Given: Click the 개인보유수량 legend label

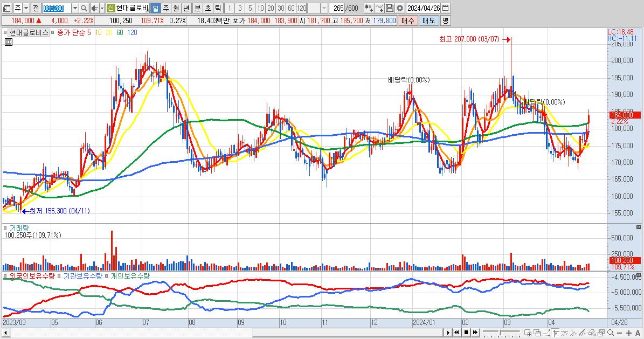Looking at the screenshot, I should pos(130,276).
